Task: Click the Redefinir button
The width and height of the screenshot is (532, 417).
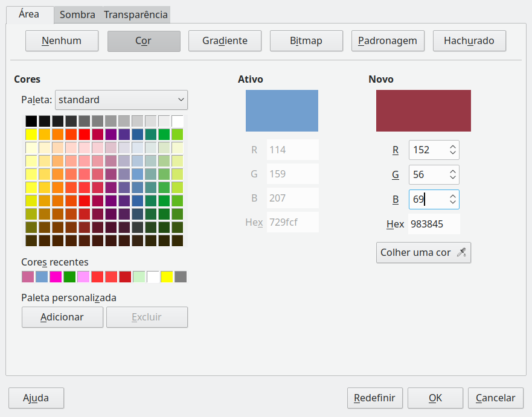Action: coord(374,398)
